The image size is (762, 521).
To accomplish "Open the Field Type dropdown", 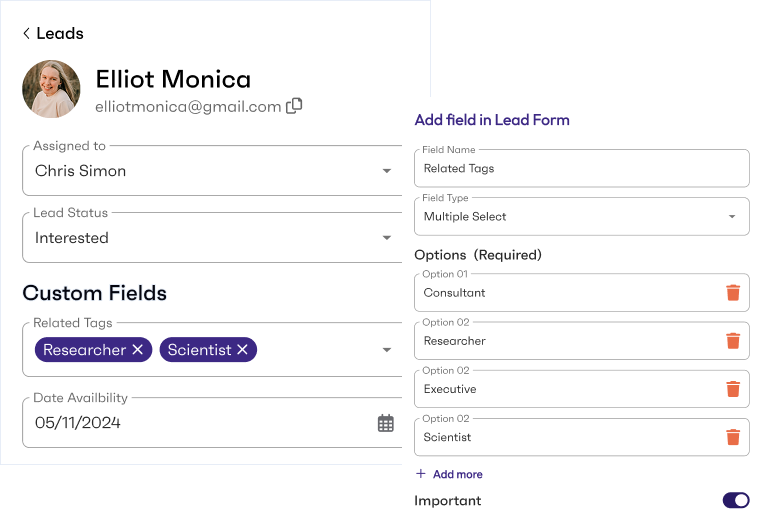I will pos(732,217).
